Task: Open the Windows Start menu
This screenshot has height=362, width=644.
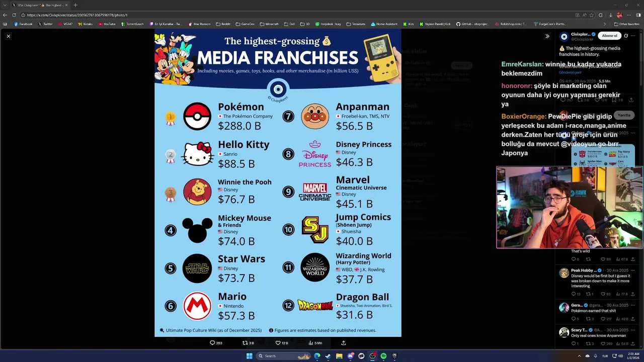Action: tap(249, 356)
